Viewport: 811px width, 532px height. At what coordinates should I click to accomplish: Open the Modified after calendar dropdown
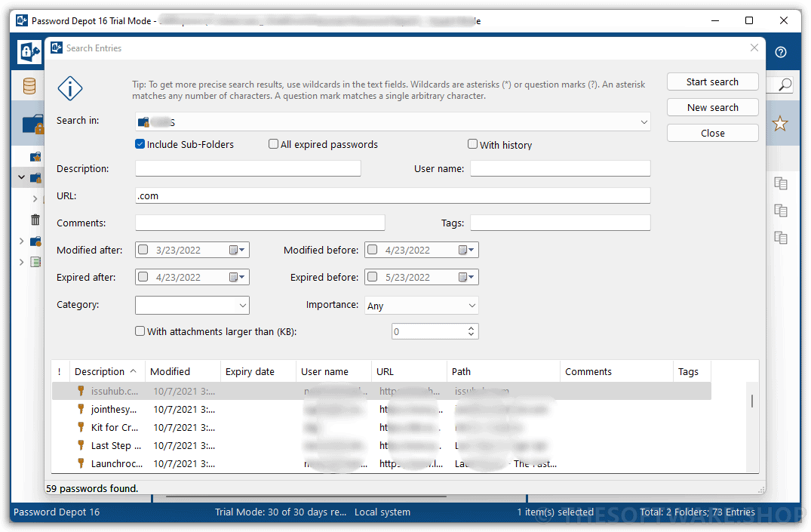point(238,250)
